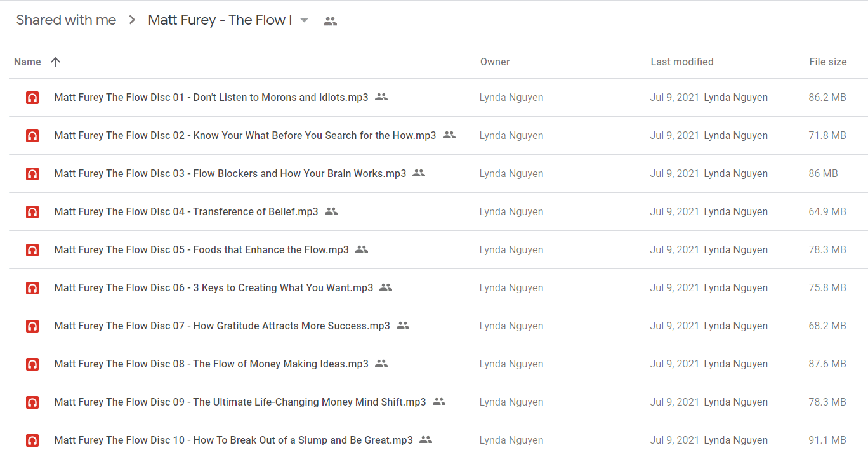The width and height of the screenshot is (868, 462).
Task: Expand the Matt Furey folder dropdown arrow
Action: point(304,20)
